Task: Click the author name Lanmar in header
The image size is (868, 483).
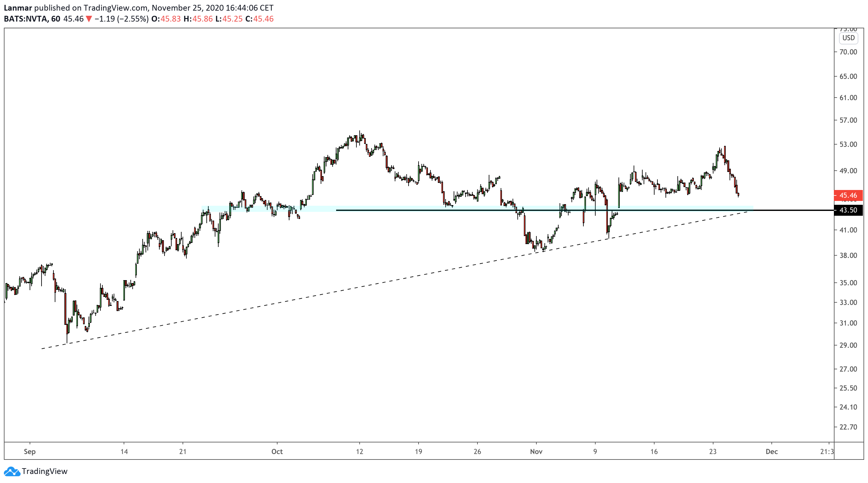Action: coord(18,7)
